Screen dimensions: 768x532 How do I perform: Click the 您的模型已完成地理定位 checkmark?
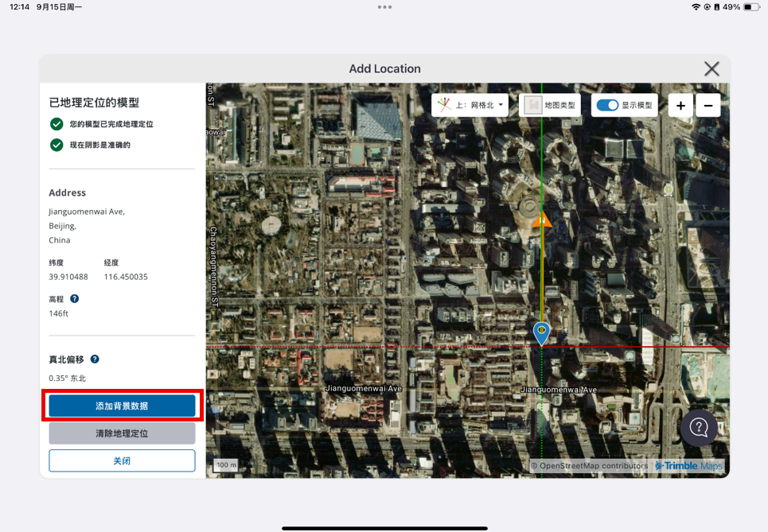pyautogui.click(x=57, y=124)
